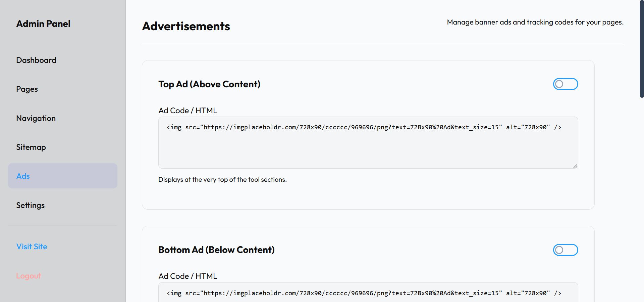Follow the Visit Site link
Screen dimensions: 644x302
click(32, 247)
